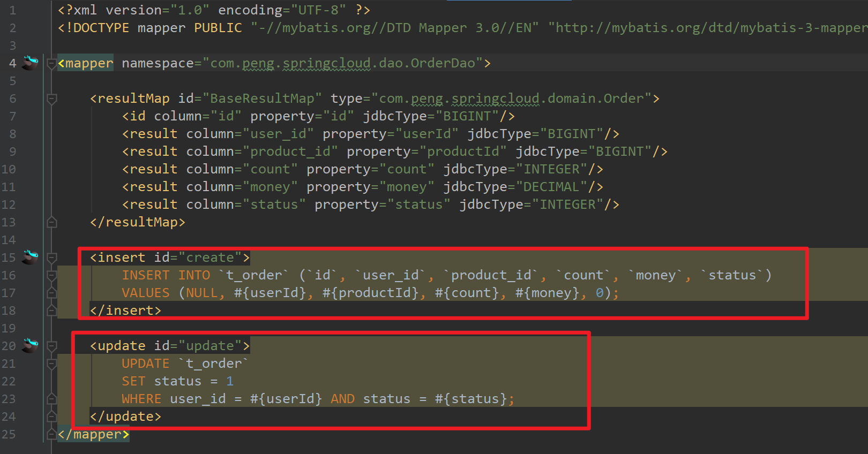Click line number 19 in the gutter

[x=9, y=328]
